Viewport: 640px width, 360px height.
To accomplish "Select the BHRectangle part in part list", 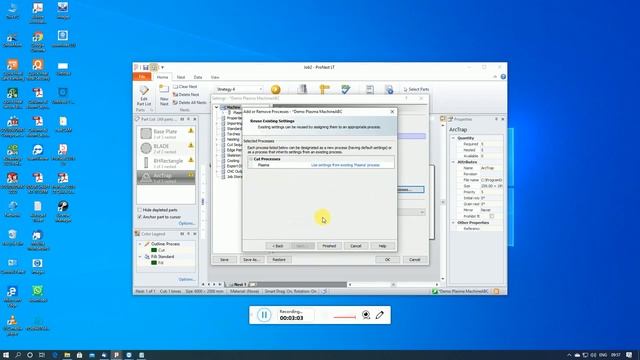I will [x=166, y=163].
